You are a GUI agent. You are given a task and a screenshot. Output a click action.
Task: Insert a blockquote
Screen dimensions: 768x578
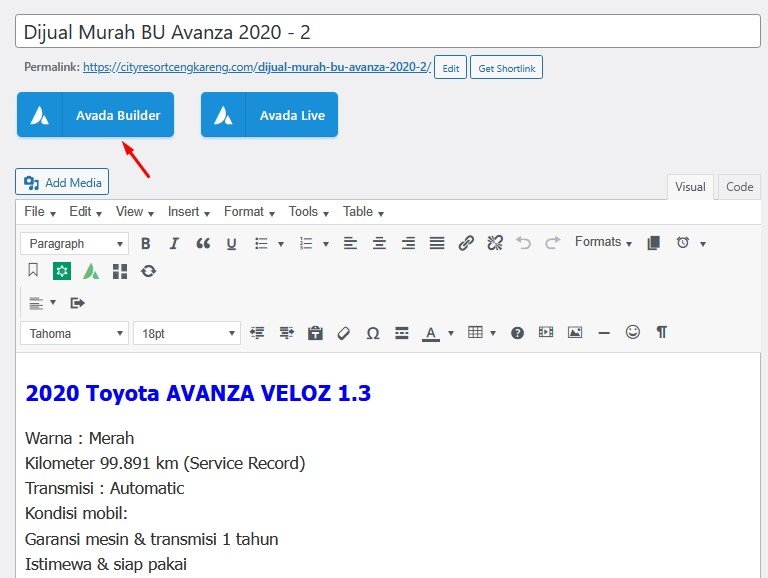pos(203,243)
